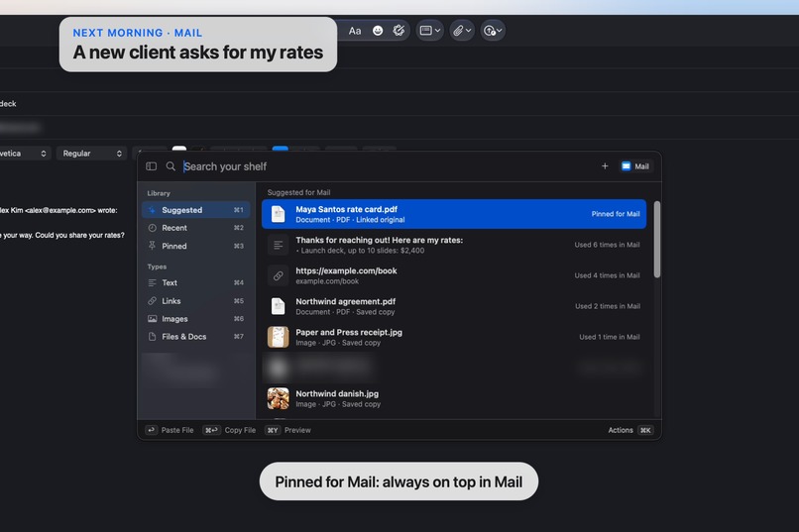The height and width of the screenshot is (532, 799).
Task: Expand the header fields dropdown in Mail toolbar
Action: [x=429, y=31]
